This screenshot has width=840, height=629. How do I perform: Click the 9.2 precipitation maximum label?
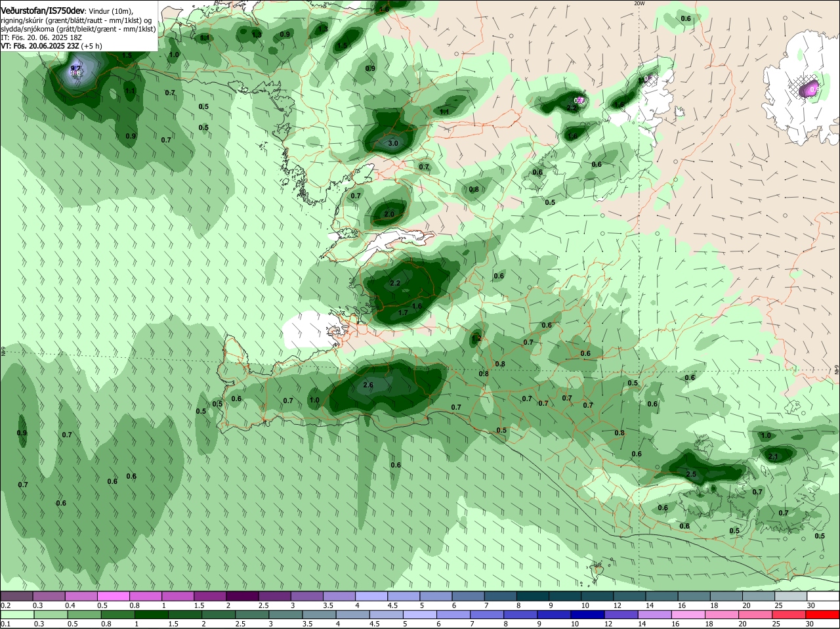point(75,68)
